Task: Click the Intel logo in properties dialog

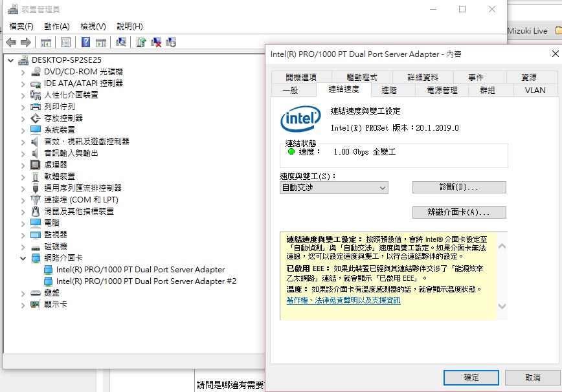Action: pyautogui.click(x=300, y=119)
